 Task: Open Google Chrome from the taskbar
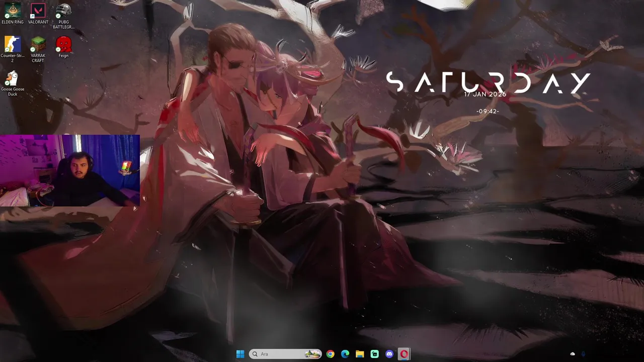(x=330, y=354)
